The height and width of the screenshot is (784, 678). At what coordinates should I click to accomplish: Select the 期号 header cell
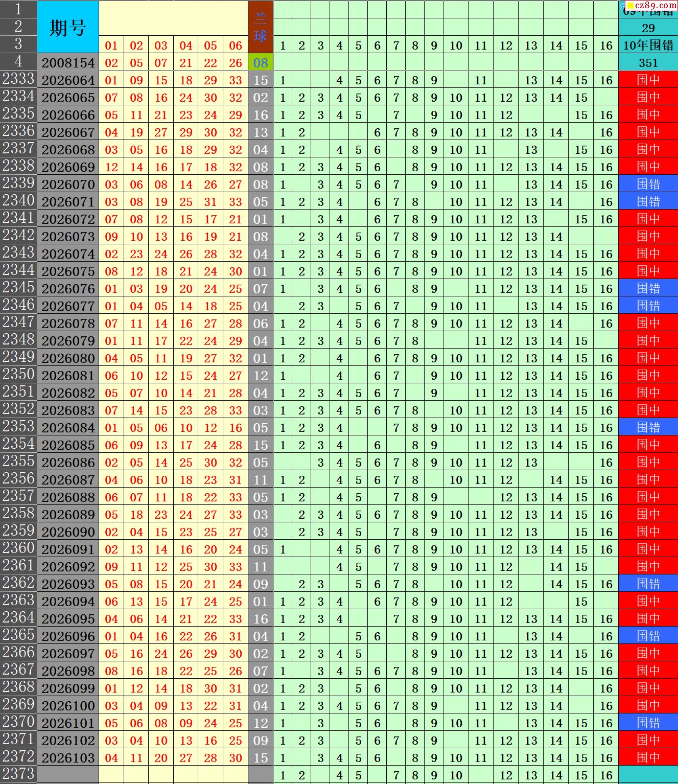pos(68,27)
